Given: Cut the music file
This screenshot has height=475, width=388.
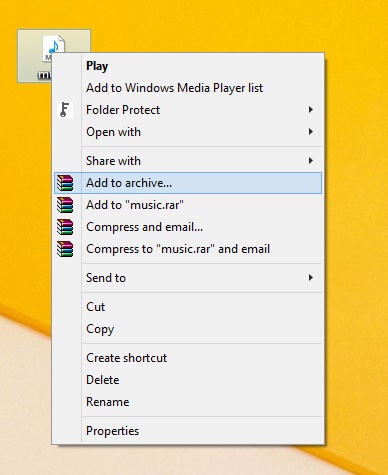Looking at the screenshot, I should (x=188, y=307).
